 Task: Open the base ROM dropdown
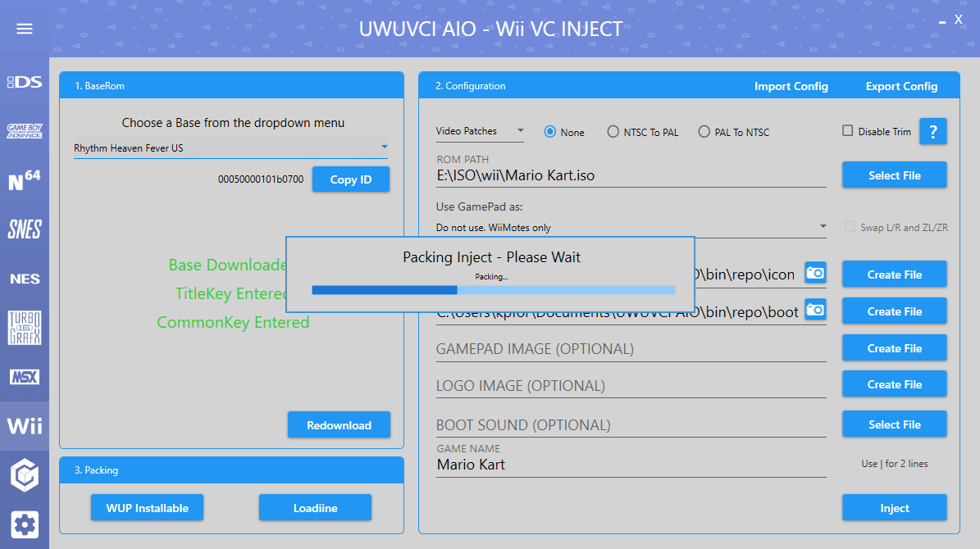[x=230, y=148]
